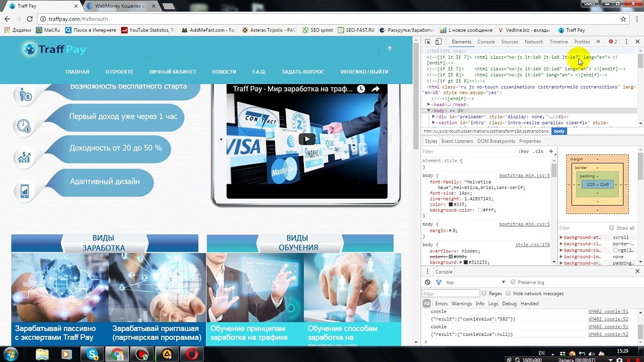Viewport: 644px width, 362px height.
Task: Open the first bootstrap.min.css:5 source link
Action: (524, 176)
